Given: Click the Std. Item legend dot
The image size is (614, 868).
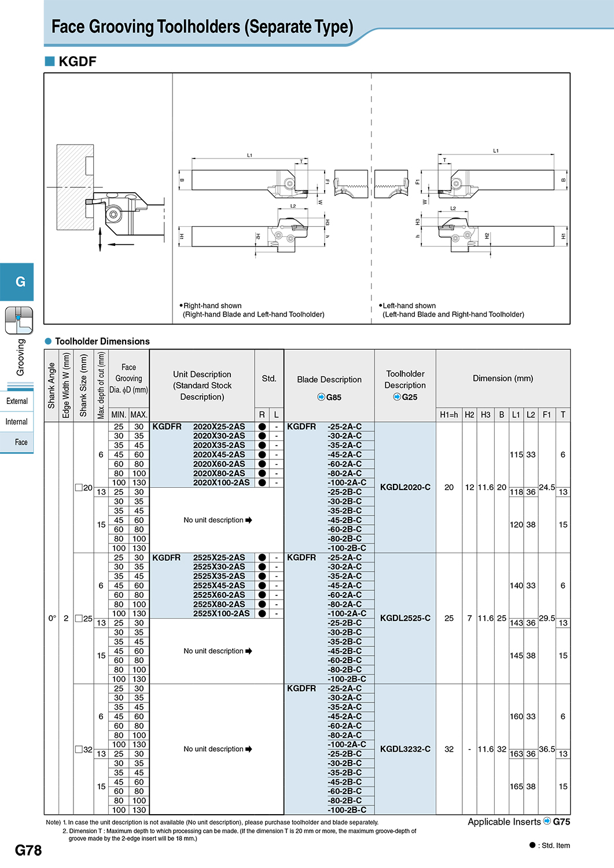Looking at the screenshot, I should pyautogui.click(x=532, y=845).
